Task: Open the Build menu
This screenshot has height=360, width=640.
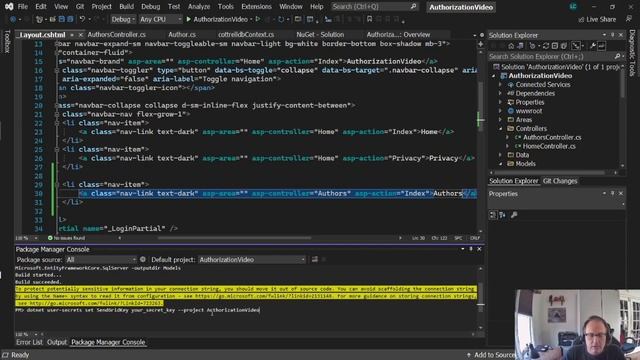Action: pyautogui.click(x=126, y=7)
